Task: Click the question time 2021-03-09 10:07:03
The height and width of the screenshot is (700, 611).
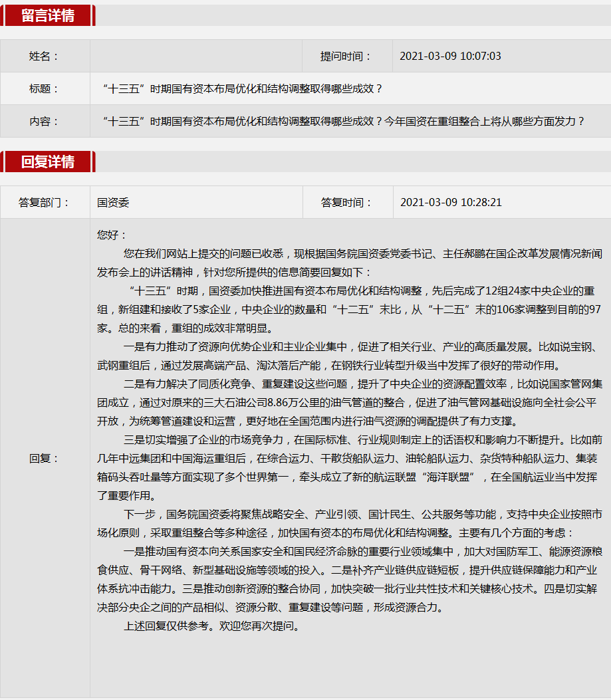Action: (x=450, y=57)
